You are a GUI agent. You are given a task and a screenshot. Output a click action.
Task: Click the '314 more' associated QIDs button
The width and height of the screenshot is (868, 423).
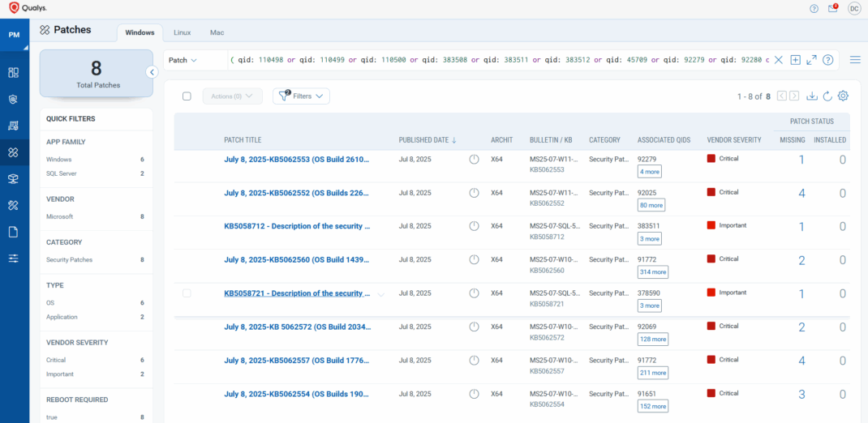[653, 272]
